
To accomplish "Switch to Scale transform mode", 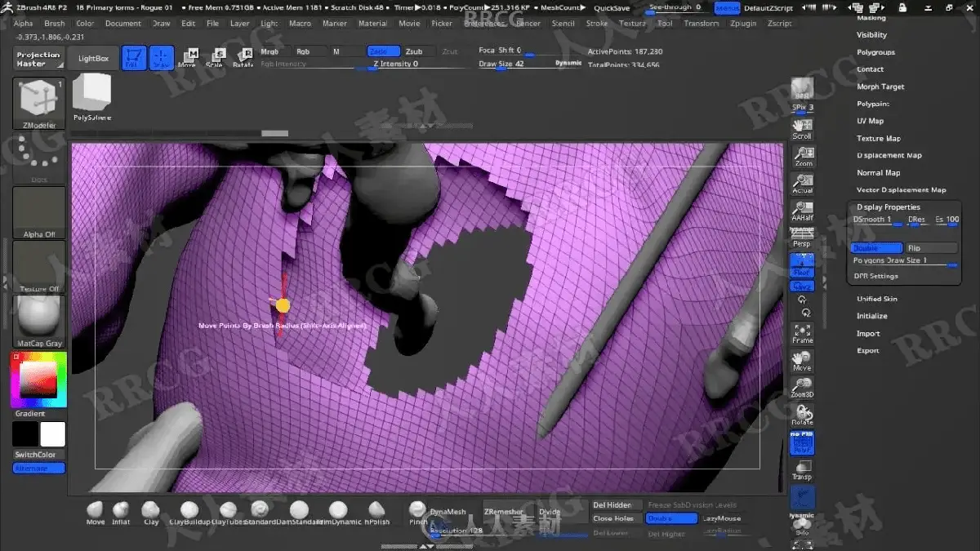I will coord(216,58).
